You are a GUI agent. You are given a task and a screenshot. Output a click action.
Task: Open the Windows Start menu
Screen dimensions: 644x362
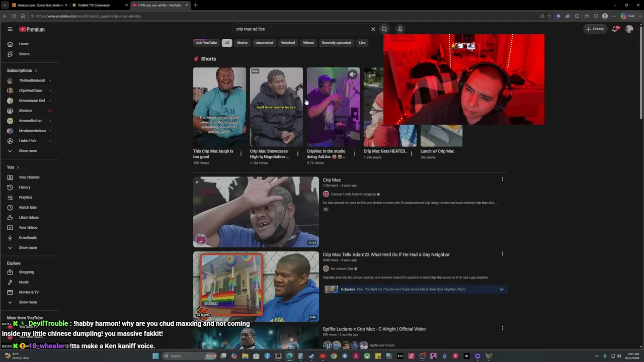(x=155, y=356)
